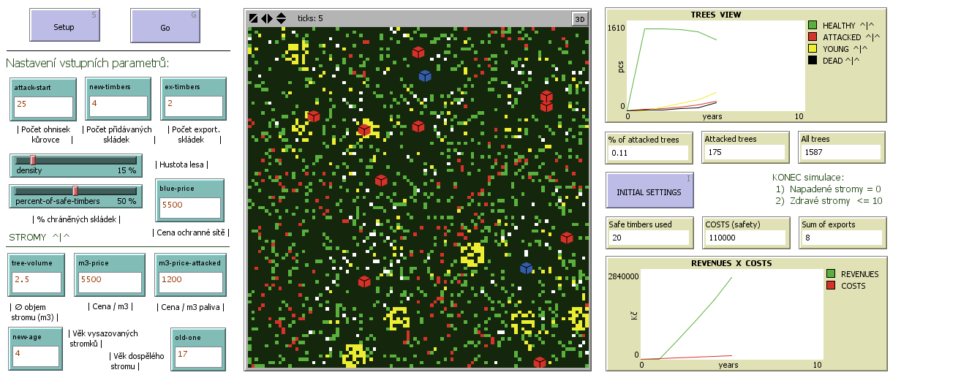980x386 pixels.
Task: Start the simulation with the Go button
Action: pos(165,26)
